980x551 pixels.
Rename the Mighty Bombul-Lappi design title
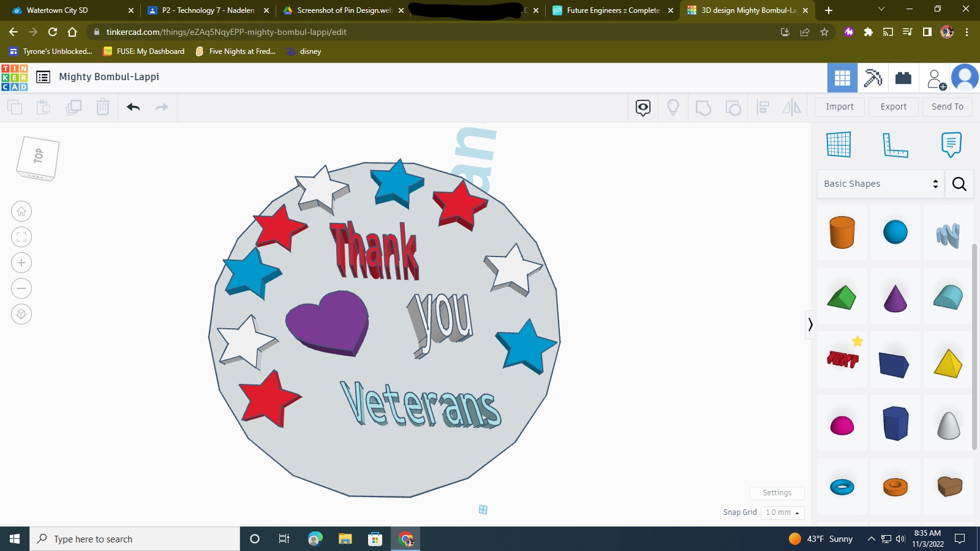109,77
